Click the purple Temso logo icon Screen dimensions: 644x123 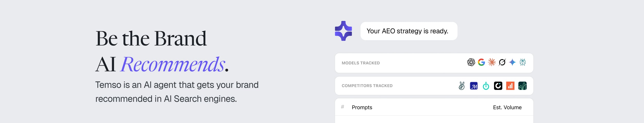point(343,31)
